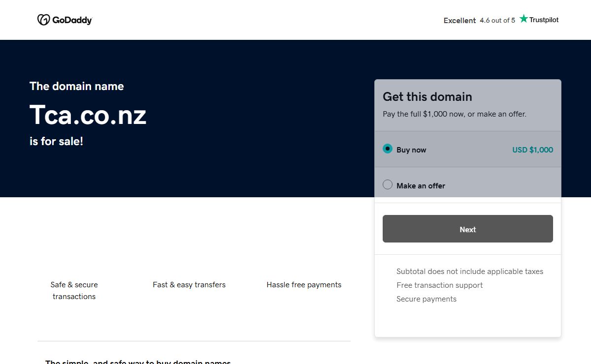591x364 pixels.
Task: Click the Free transaction support line
Action: click(x=439, y=285)
